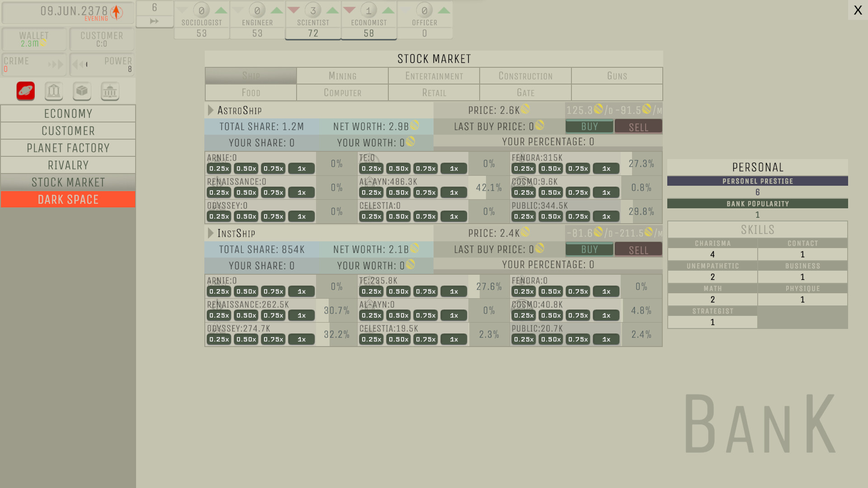Select DARK SPACE in the sidebar menu
This screenshot has width=868, height=488.
click(x=68, y=199)
